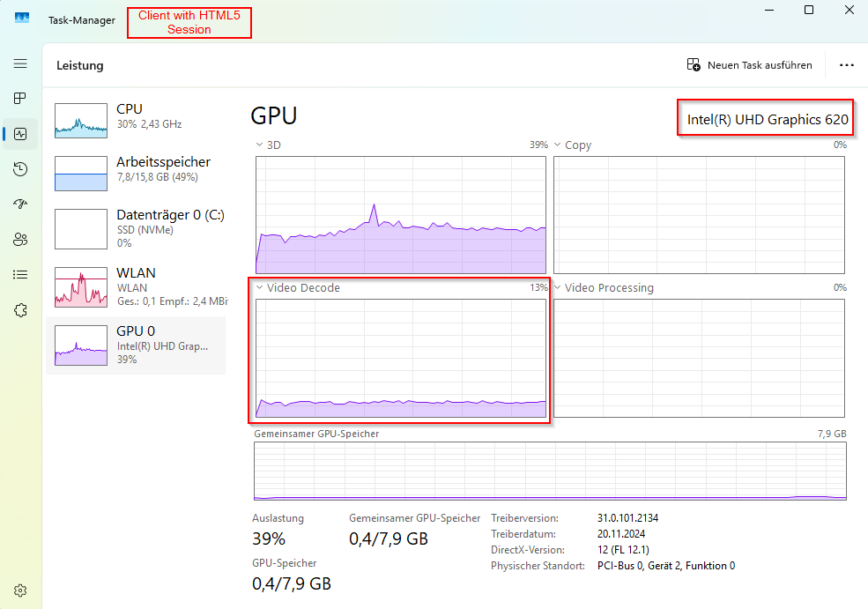868x609 pixels.
Task: Select Datenträger 0 (C:) entry
Action: pos(136,228)
